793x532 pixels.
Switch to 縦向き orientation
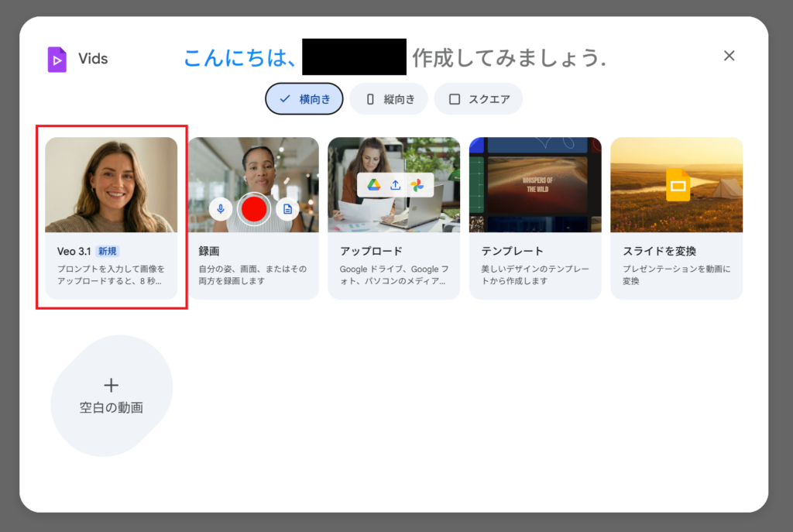click(x=389, y=99)
